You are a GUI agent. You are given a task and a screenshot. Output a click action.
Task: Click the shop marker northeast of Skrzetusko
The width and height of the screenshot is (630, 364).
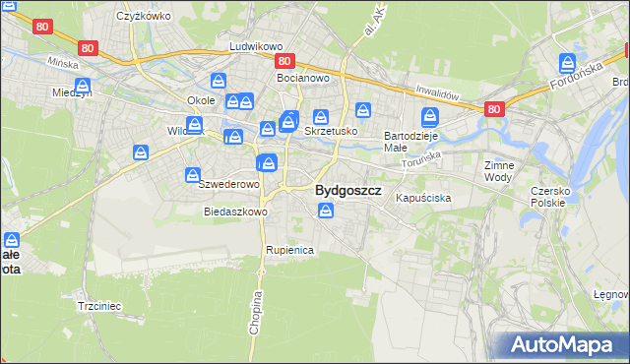(363, 110)
